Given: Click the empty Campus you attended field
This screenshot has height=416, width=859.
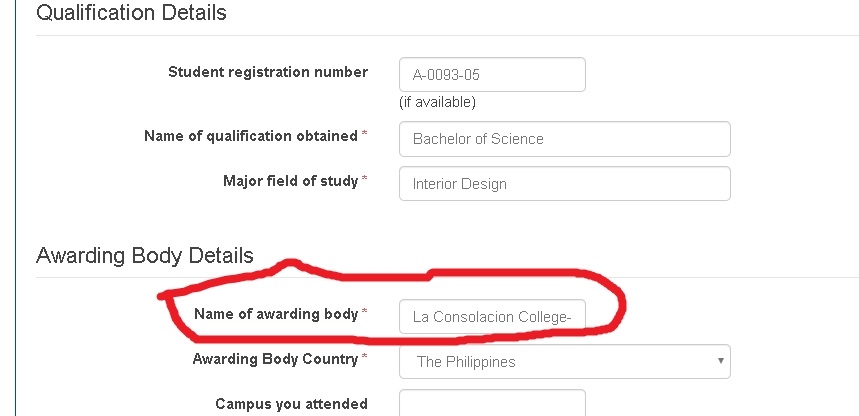Looking at the screenshot, I should click(491, 404).
